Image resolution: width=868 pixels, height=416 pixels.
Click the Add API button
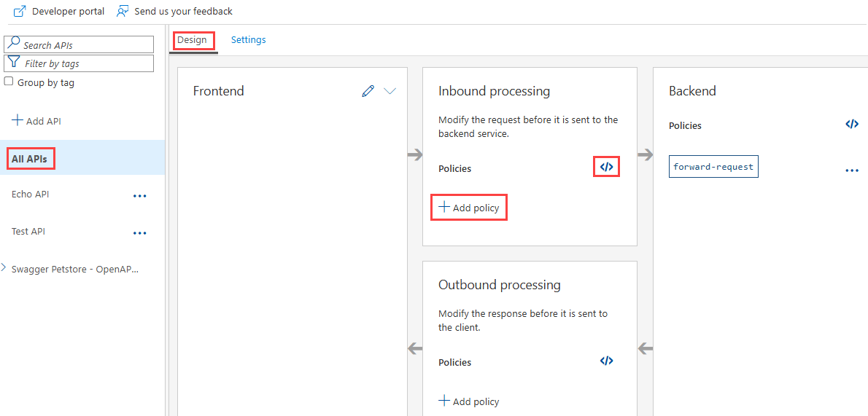point(36,121)
